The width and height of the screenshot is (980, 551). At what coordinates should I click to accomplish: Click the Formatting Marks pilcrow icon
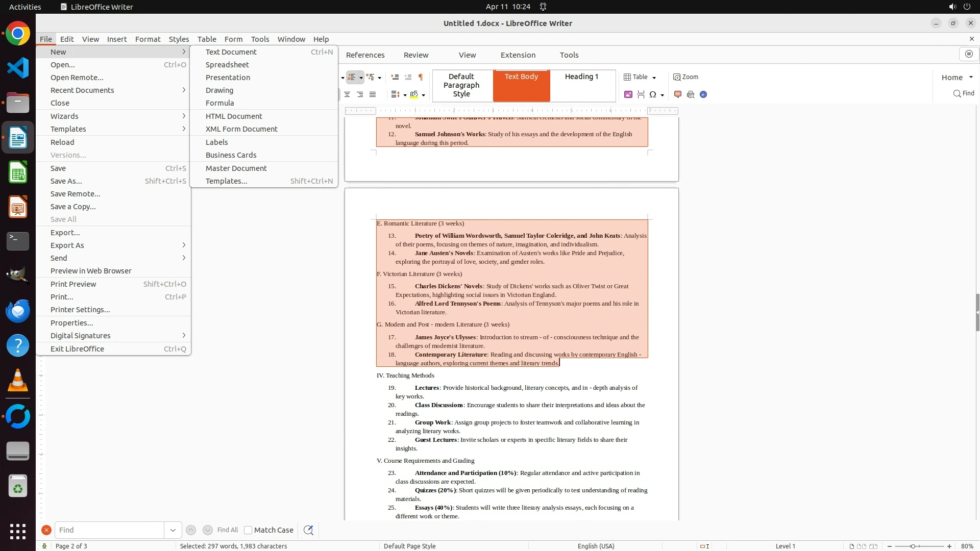tap(421, 78)
